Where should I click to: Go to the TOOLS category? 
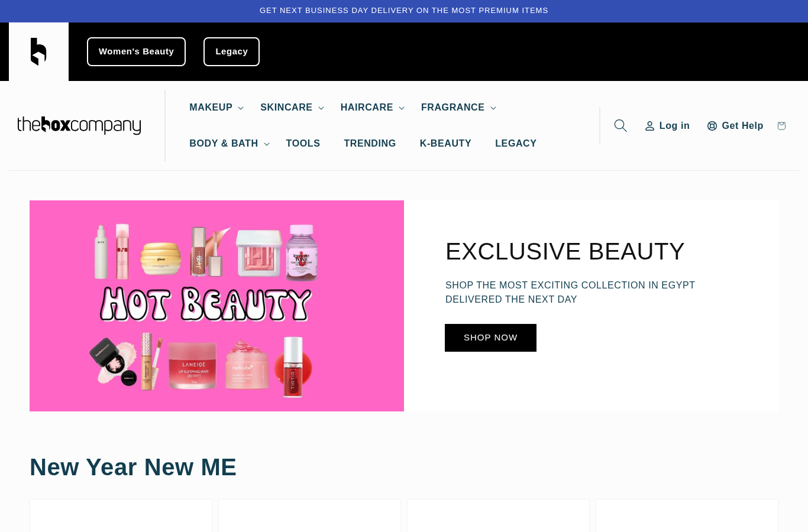[303, 144]
